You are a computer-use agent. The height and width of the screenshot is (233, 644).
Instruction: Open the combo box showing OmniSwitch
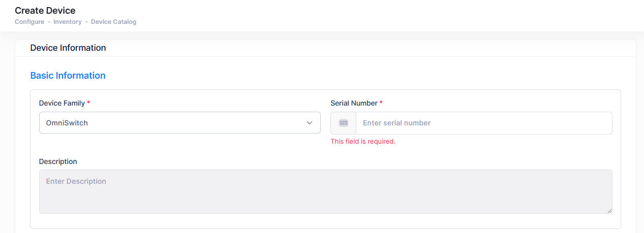click(173, 123)
